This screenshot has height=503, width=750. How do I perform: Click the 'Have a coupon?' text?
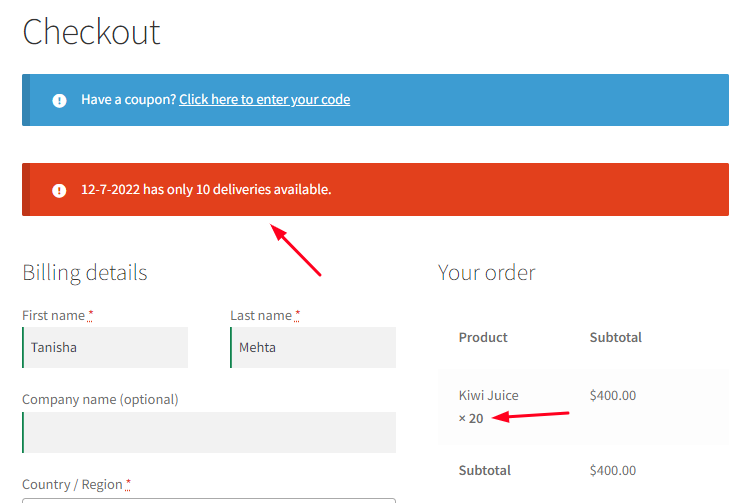coord(128,100)
